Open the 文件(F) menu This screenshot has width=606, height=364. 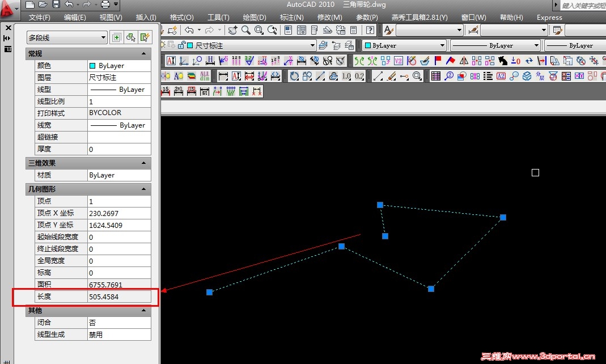tap(40, 18)
